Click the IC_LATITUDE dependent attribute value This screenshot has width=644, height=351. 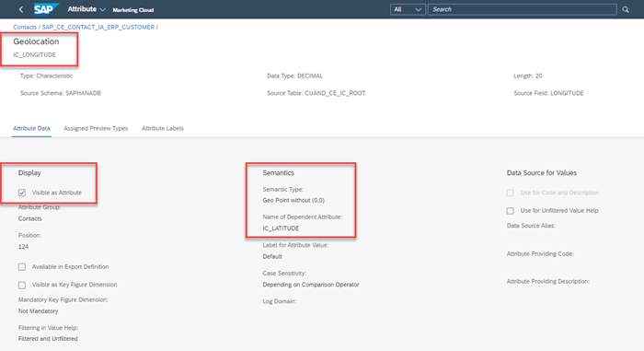coord(281,228)
